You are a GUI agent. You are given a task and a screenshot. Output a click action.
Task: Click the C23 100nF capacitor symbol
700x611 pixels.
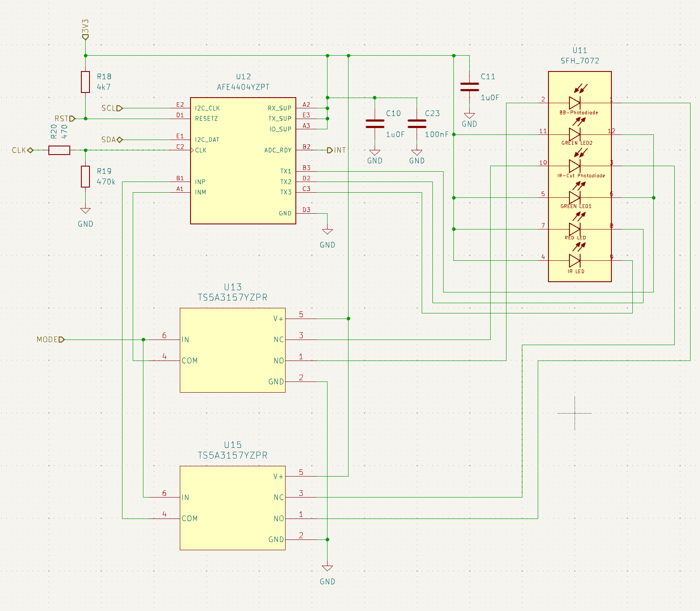[x=416, y=124]
